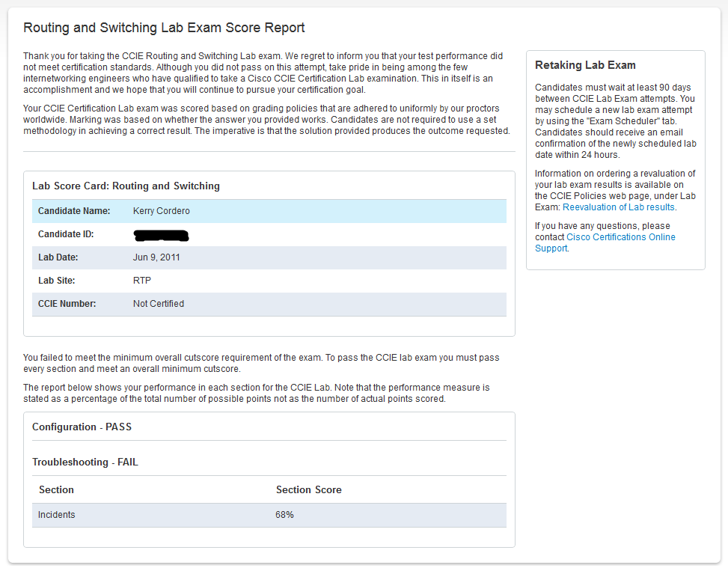
Task: Click the Lab Site value RTP
Action: point(141,281)
